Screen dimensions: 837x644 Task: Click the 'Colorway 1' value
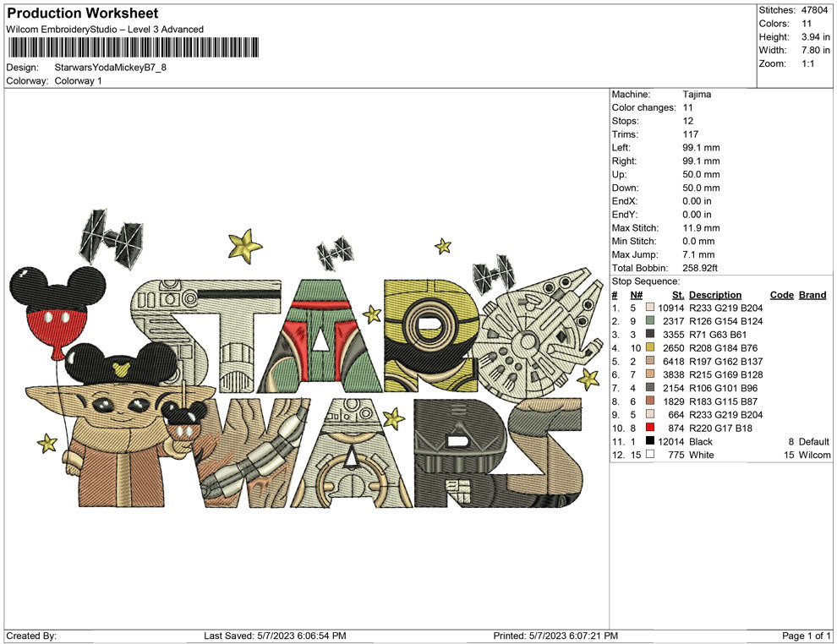(78, 81)
